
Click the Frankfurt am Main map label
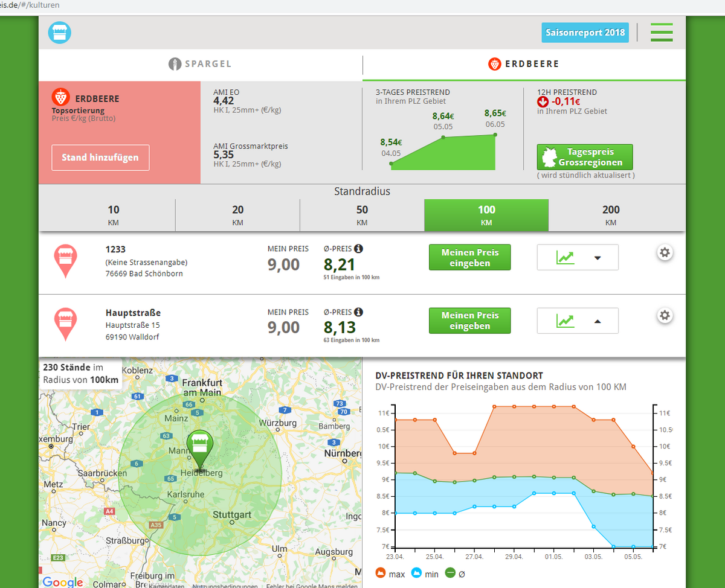[x=202, y=388]
